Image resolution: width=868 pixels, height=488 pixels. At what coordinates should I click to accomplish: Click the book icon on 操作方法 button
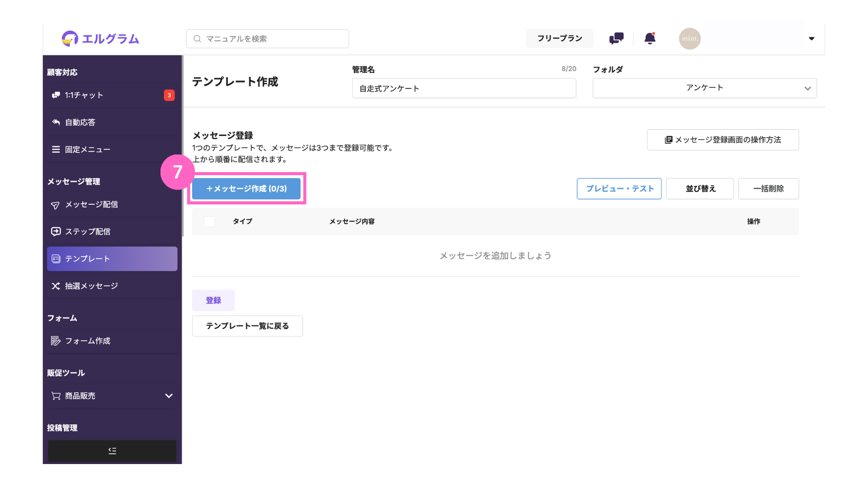point(668,140)
